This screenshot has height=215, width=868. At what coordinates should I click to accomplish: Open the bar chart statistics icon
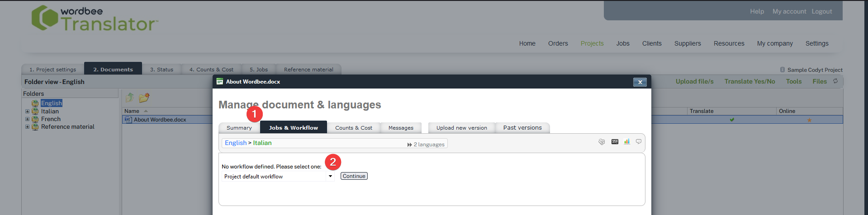point(626,142)
